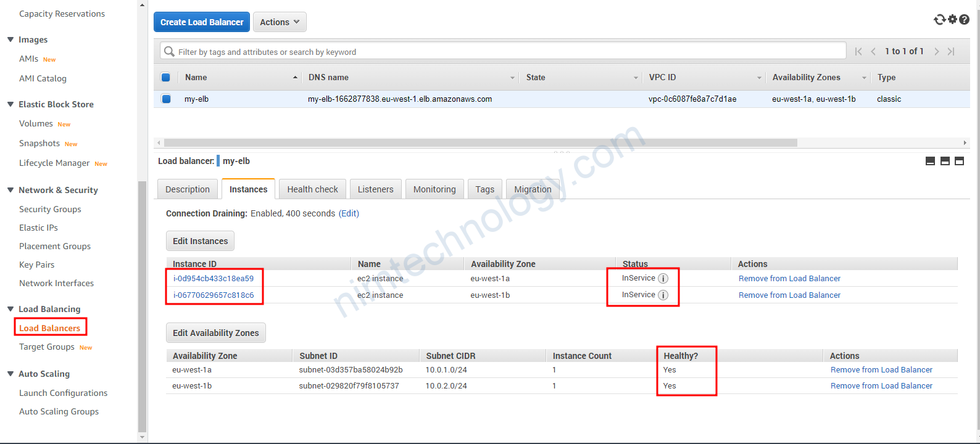
Task: Open Volumes in sidebar
Action: click(x=36, y=123)
